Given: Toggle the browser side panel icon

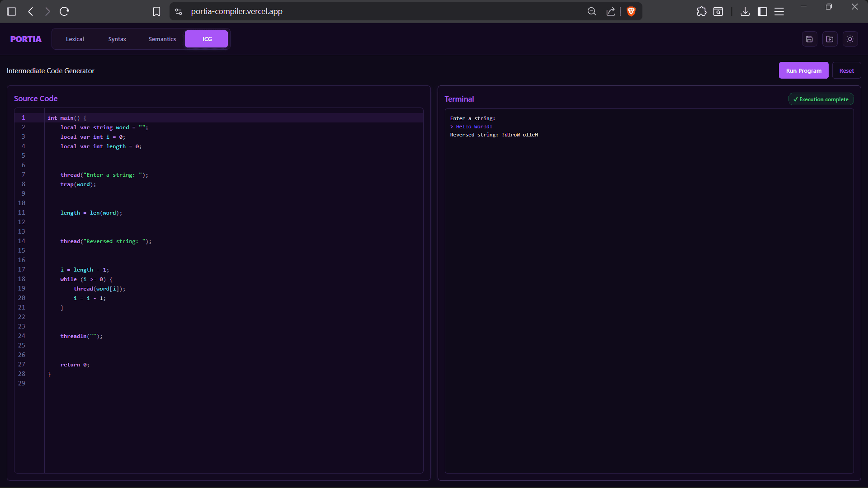Looking at the screenshot, I should (x=763, y=11).
